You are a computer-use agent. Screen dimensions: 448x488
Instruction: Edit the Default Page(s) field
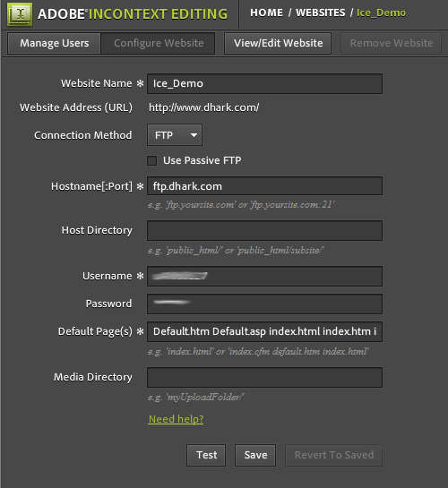[x=264, y=331]
